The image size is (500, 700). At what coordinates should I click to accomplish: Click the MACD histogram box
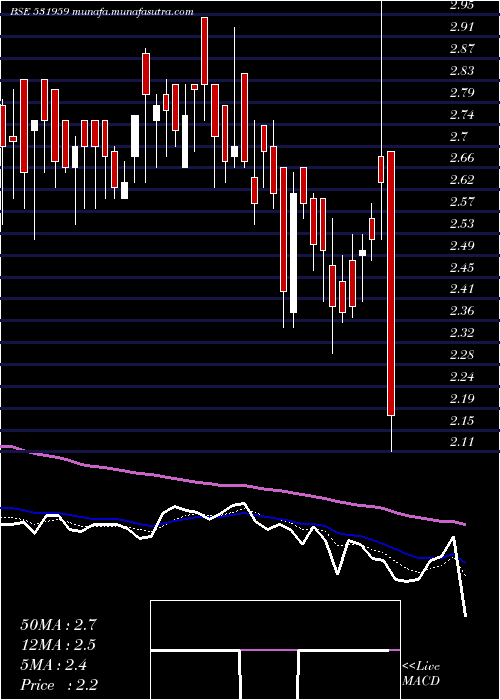pyautogui.click(x=275, y=650)
